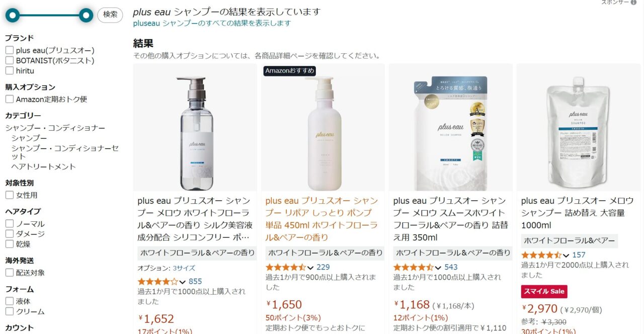Click the Amazonおすすめ badge

tap(290, 71)
